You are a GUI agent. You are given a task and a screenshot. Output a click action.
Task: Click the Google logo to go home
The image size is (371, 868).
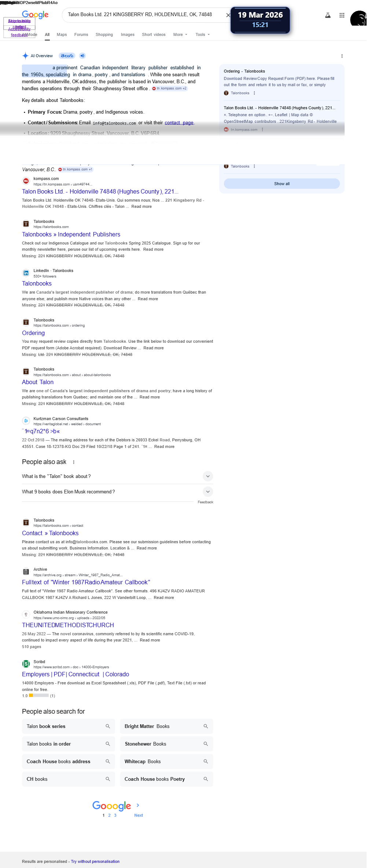(35, 15)
